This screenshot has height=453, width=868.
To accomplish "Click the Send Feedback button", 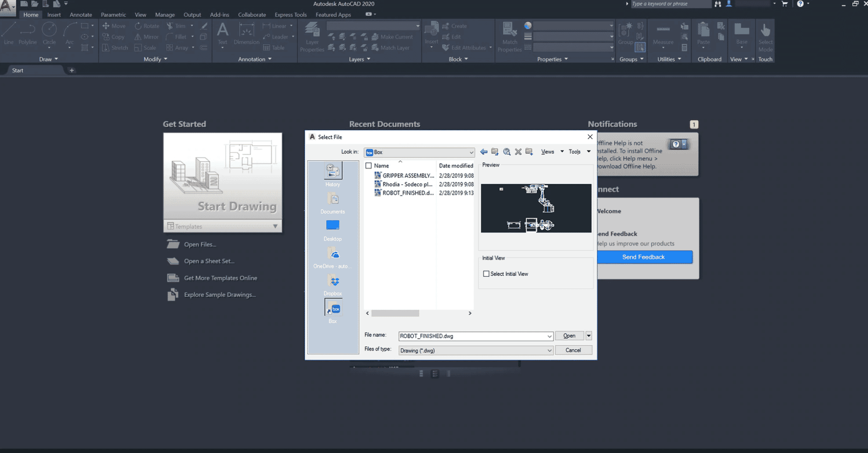I will pyautogui.click(x=643, y=257).
